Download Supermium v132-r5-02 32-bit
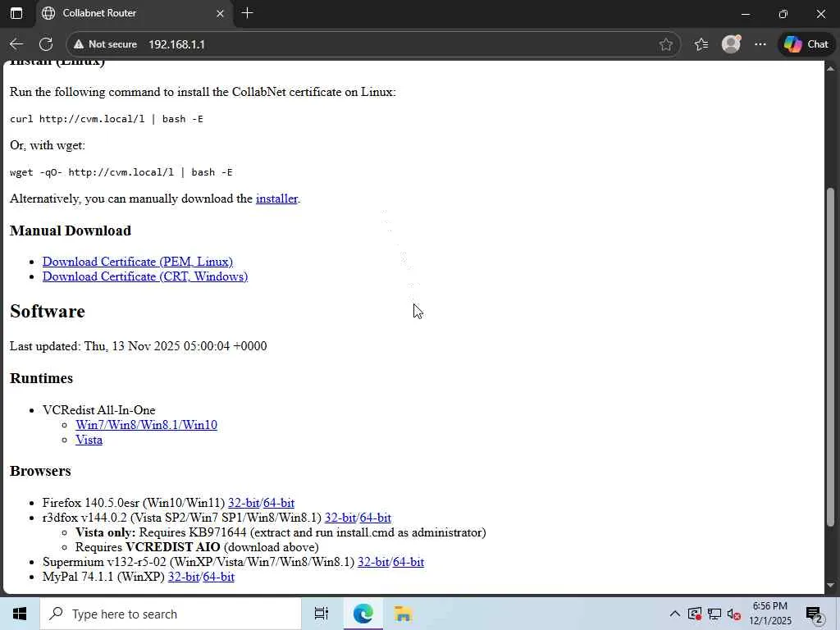This screenshot has height=630, width=840. [x=373, y=562]
